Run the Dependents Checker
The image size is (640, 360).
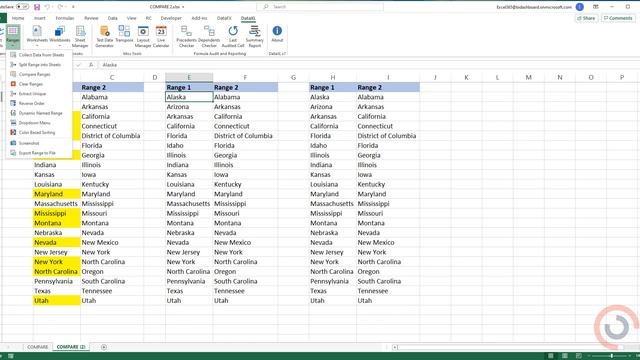point(209,36)
